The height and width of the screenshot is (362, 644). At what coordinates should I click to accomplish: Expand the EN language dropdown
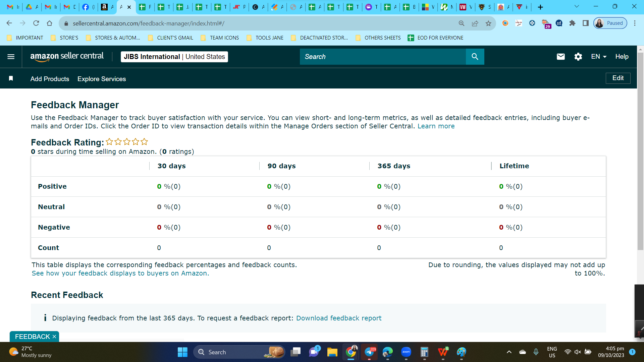click(x=599, y=57)
